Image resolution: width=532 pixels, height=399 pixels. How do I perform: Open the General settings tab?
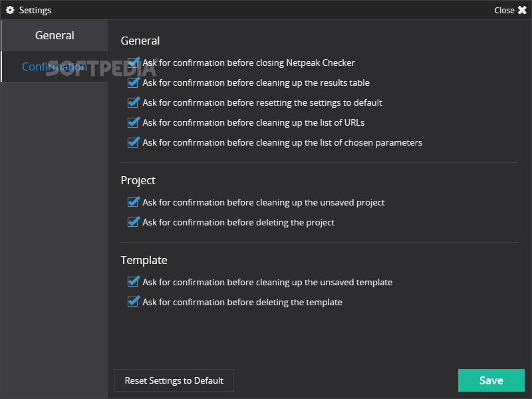pyautogui.click(x=55, y=35)
